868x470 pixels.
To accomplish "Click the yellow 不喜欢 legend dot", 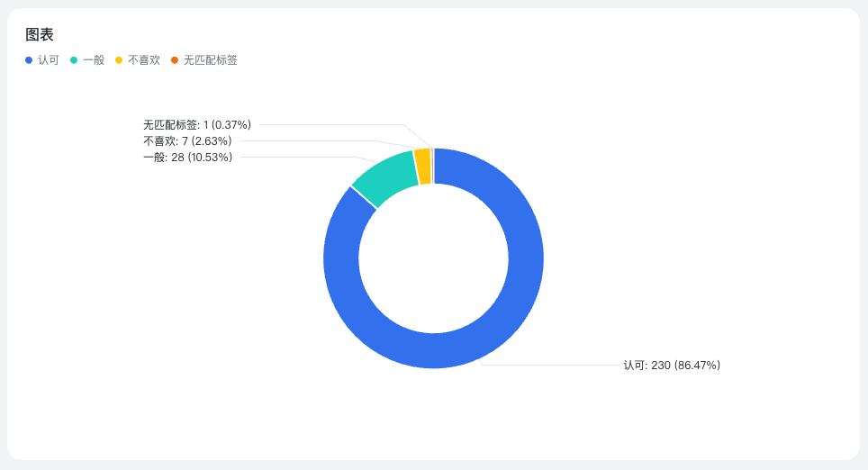I will [119, 60].
